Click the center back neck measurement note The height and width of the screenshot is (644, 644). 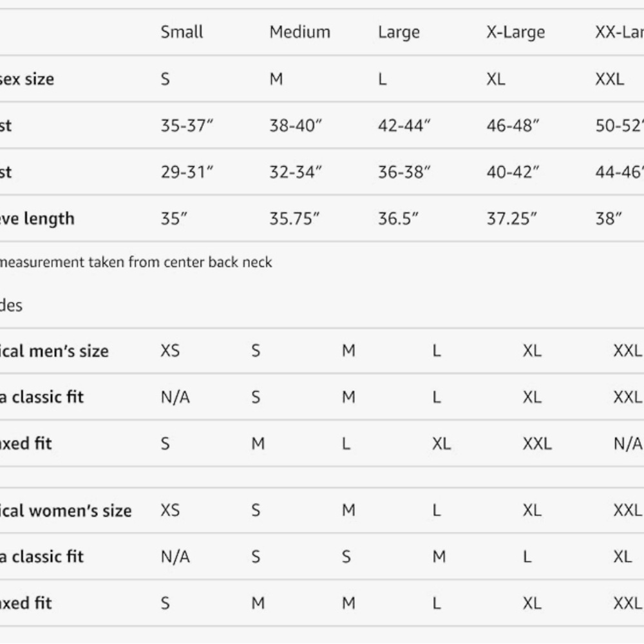pos(137,262)
